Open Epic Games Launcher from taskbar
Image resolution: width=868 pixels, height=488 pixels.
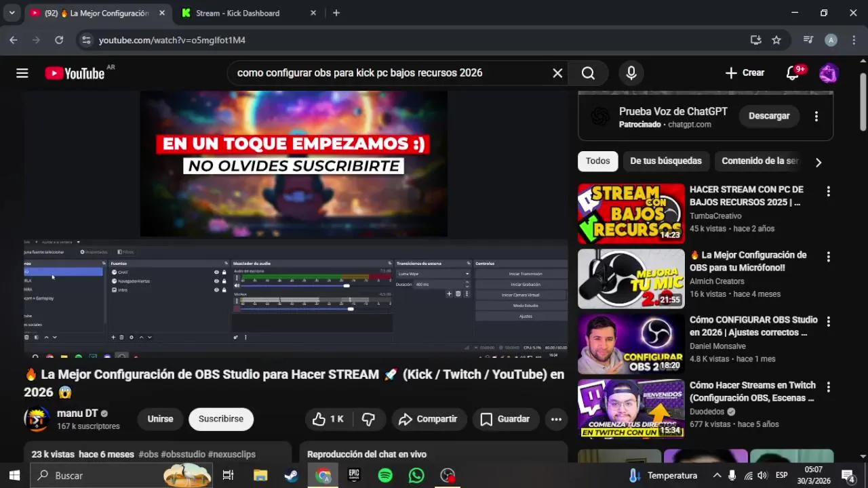(x=354, y=476)
